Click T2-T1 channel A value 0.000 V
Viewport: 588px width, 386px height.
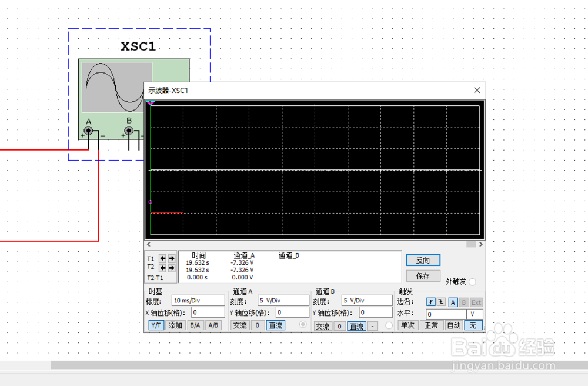click(x=242, y=277)
